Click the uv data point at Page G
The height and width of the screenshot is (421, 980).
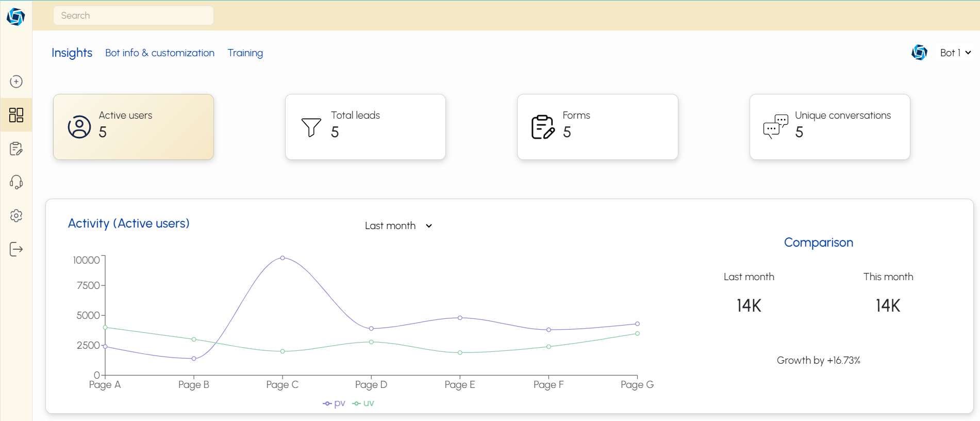(638, 334)
